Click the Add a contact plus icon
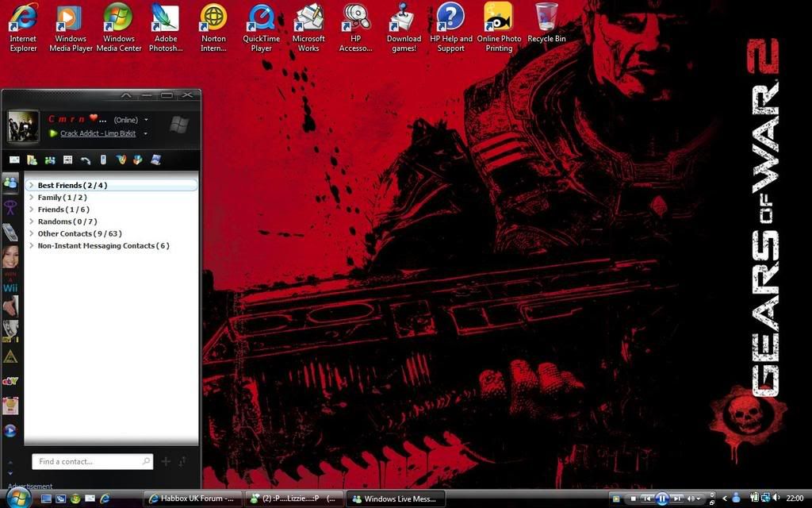Image resolution: width=812 pixels, height=508 pixels. coord(166,461)
